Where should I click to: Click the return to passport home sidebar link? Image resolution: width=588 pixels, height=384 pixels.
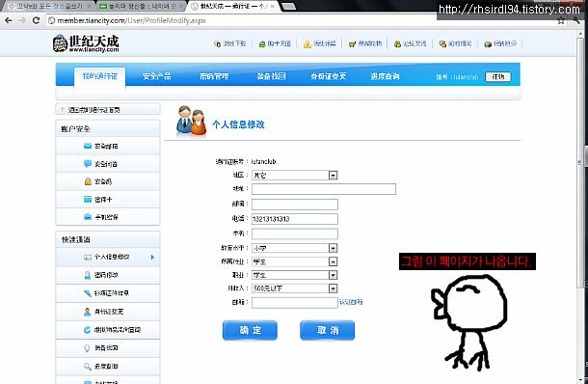tap(108, 110)
